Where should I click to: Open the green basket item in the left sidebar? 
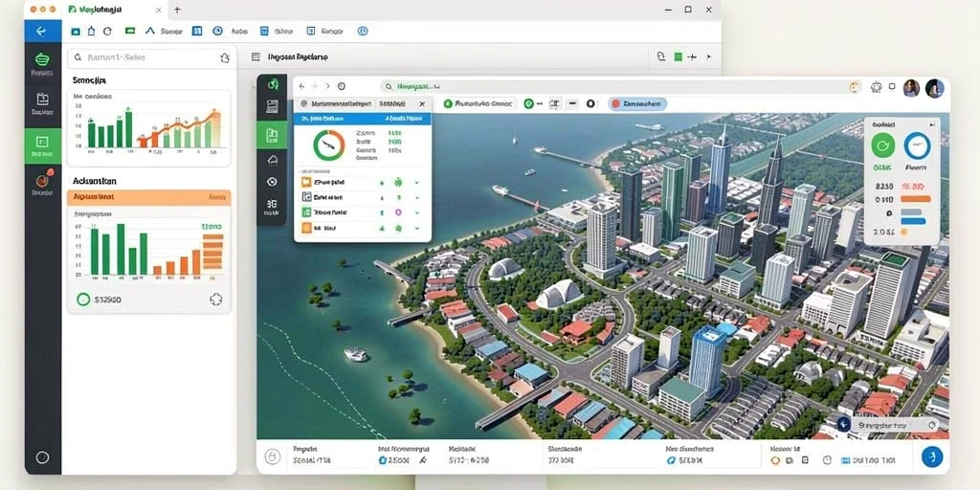pyautogui.click(x=42, y=63)
